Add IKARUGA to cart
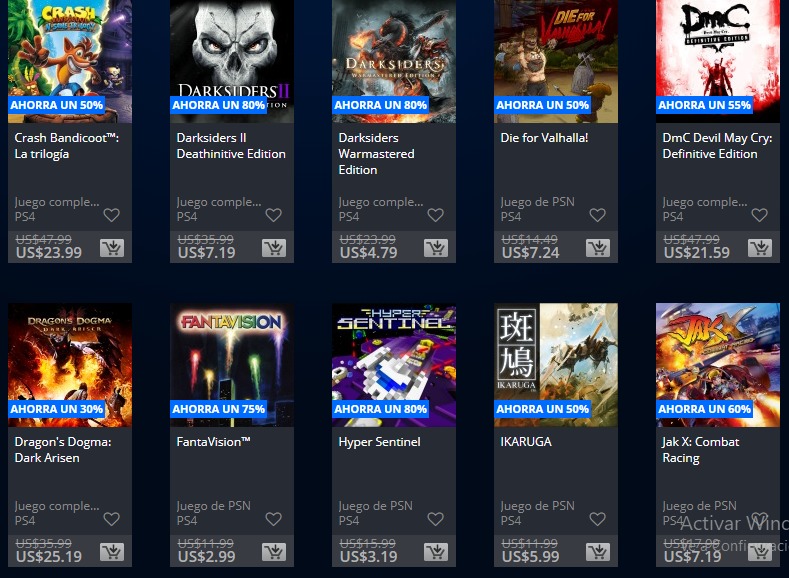The image size is (789, 578). point(598,552)
